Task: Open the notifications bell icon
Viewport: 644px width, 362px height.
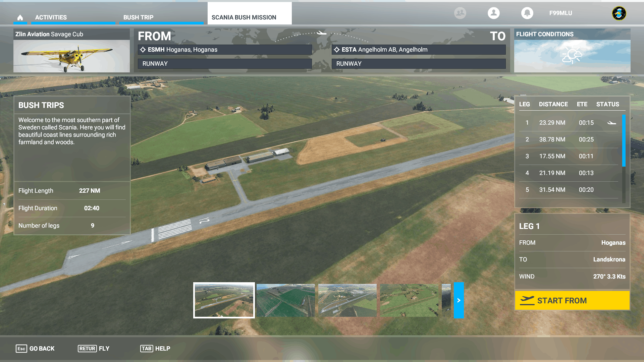Action: [x=527, y=13]
